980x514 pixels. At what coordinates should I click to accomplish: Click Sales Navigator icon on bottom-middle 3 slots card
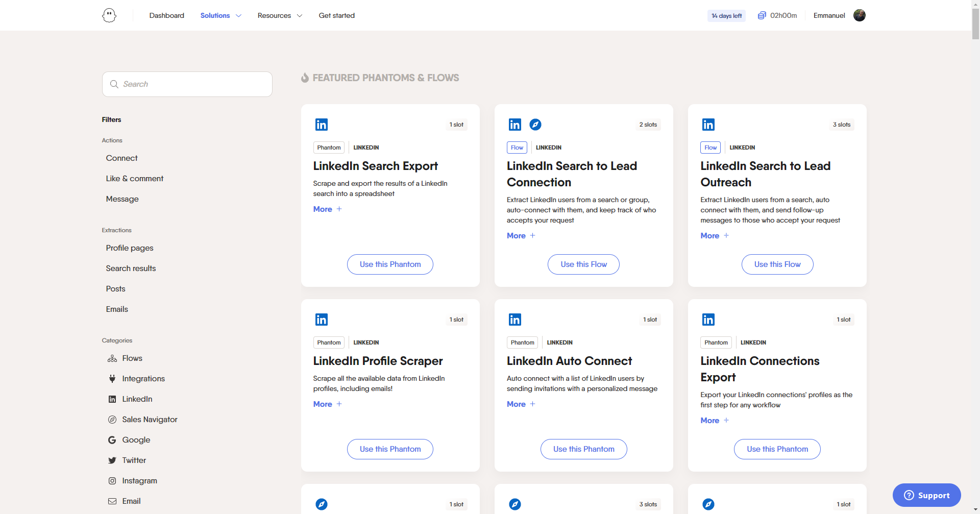(515, 504)
